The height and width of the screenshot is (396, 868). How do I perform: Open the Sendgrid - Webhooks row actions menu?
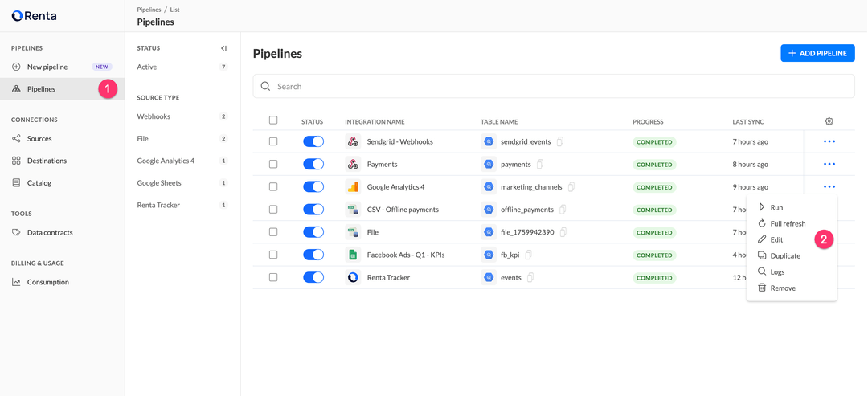tap(829, 141)
